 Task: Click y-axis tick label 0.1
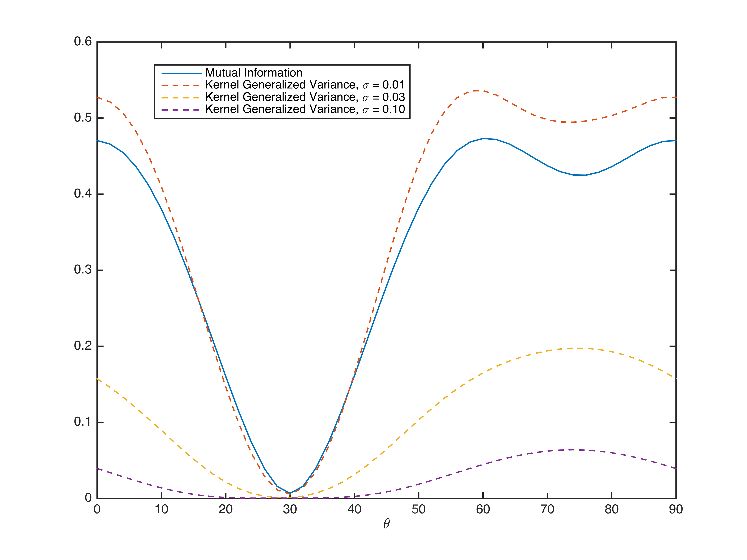[x=83, y=422]
